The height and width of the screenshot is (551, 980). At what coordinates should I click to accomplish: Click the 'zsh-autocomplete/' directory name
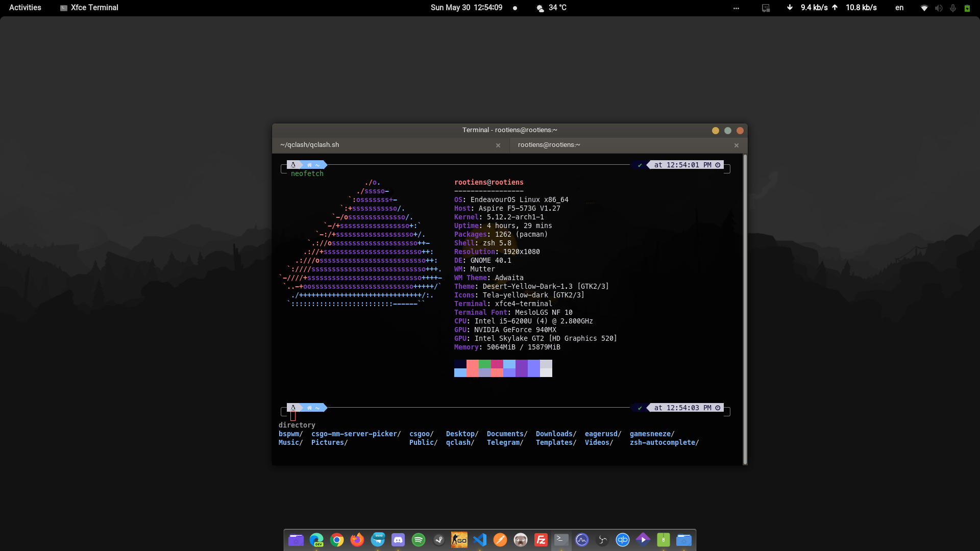click(665, 443)
